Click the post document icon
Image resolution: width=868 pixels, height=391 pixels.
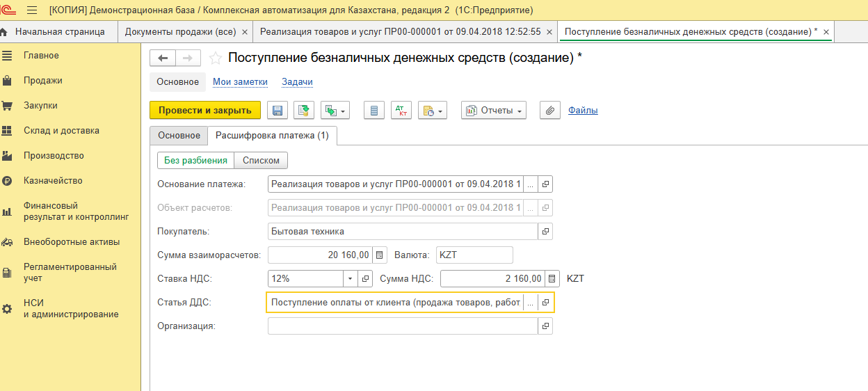(304, 111)
